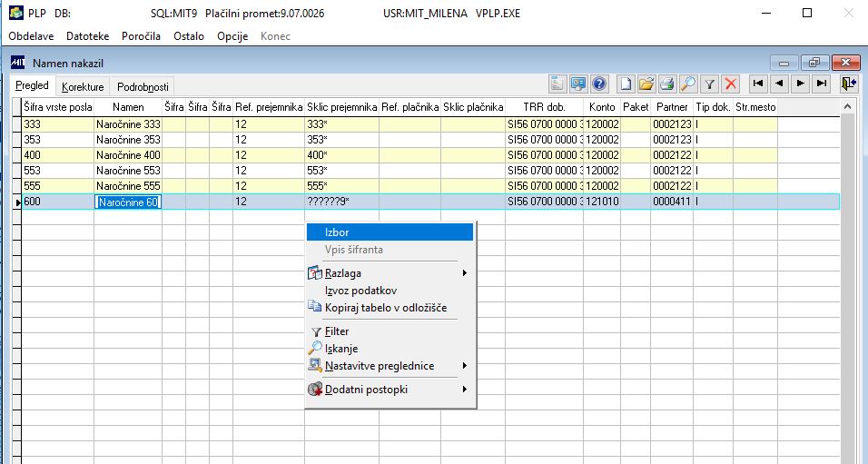
Task: Open the Podrobnosti tab
Action: click(x=143, y=87)
